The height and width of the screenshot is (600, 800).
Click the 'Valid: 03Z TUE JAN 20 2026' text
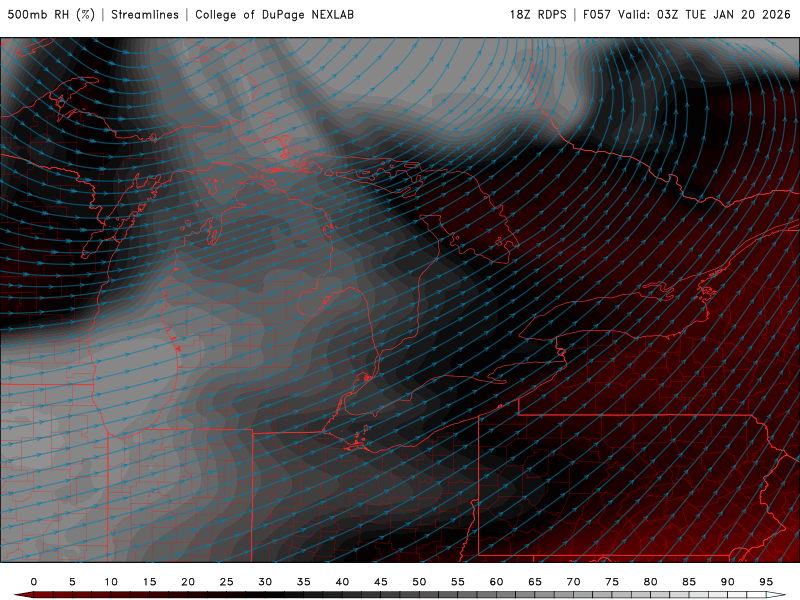[x=704, y=15]
